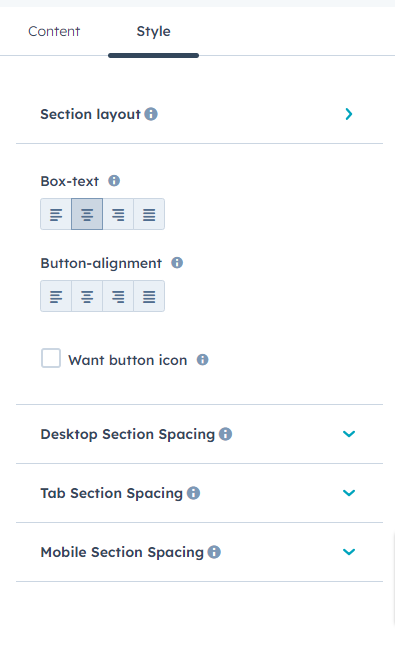Set Button-alignment to left
395x649 pixels.
tap(56, 296)
